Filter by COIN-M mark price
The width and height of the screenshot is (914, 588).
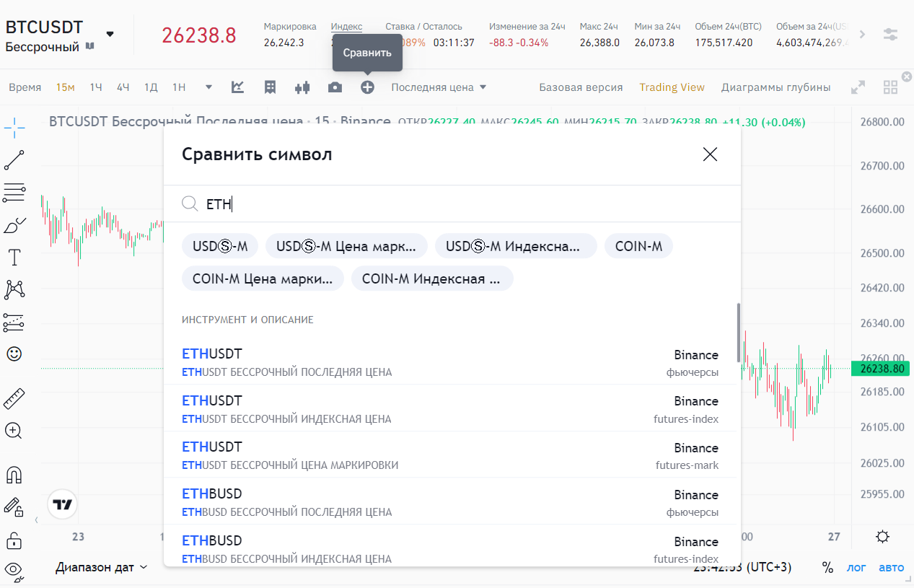263,278
